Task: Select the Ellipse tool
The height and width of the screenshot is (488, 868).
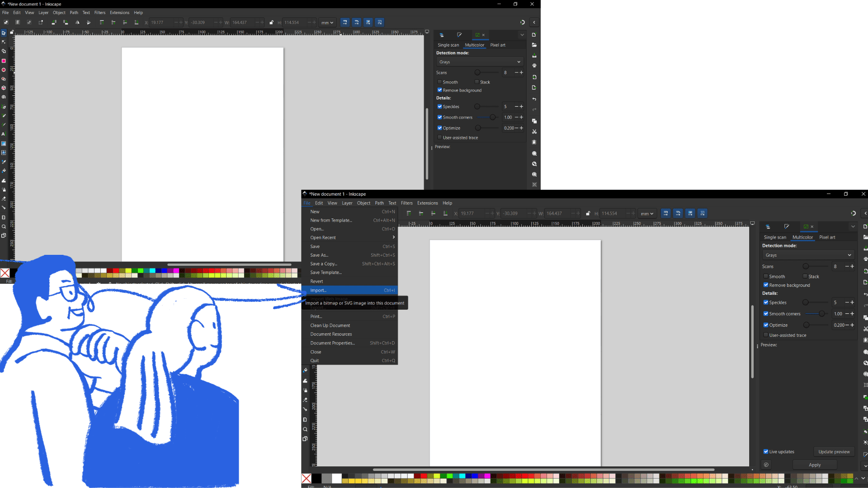Action: (4, 70)
